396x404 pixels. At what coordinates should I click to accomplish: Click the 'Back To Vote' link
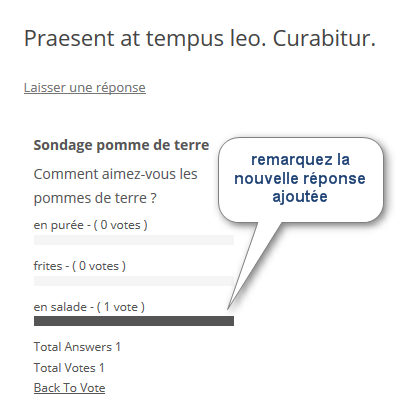tap(69, 388)
